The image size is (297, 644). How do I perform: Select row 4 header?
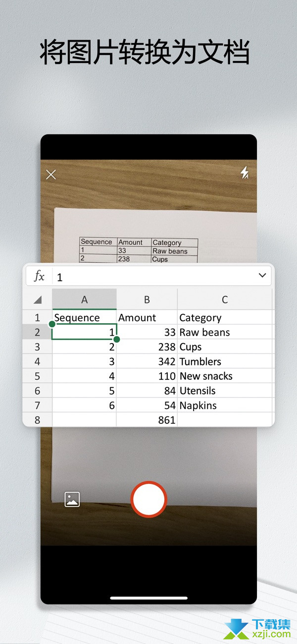coord(37,361)
